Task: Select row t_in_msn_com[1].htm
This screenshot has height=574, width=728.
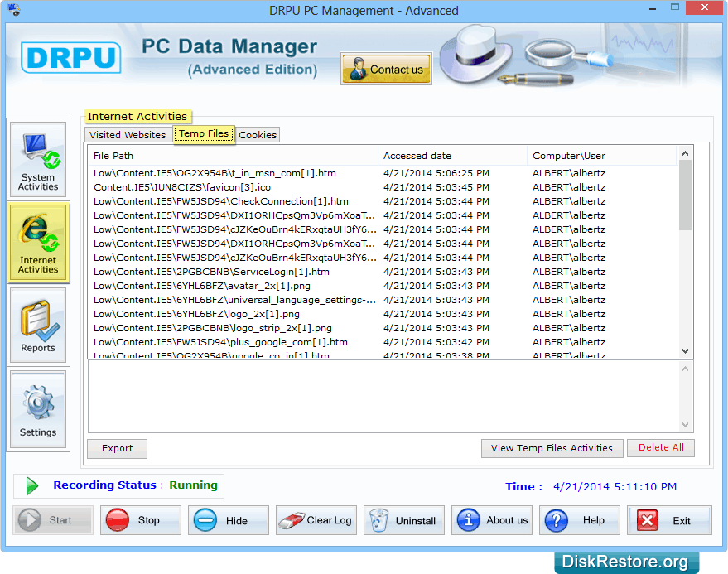Action: click(383, 173)
